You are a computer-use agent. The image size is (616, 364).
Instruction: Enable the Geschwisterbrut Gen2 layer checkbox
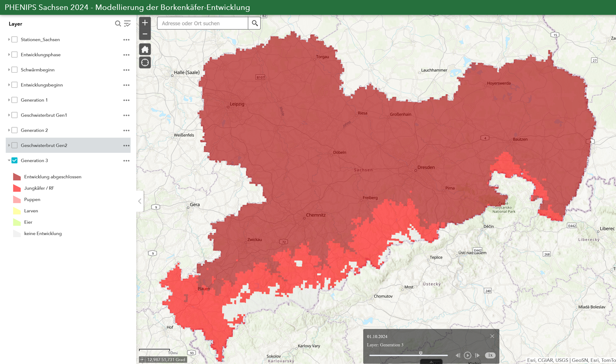14,145
